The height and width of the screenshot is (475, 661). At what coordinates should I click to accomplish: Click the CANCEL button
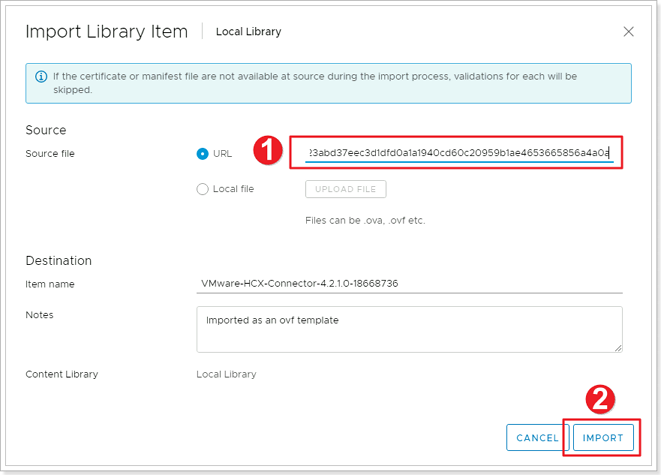pyautogui.click(x=537, y=438)
